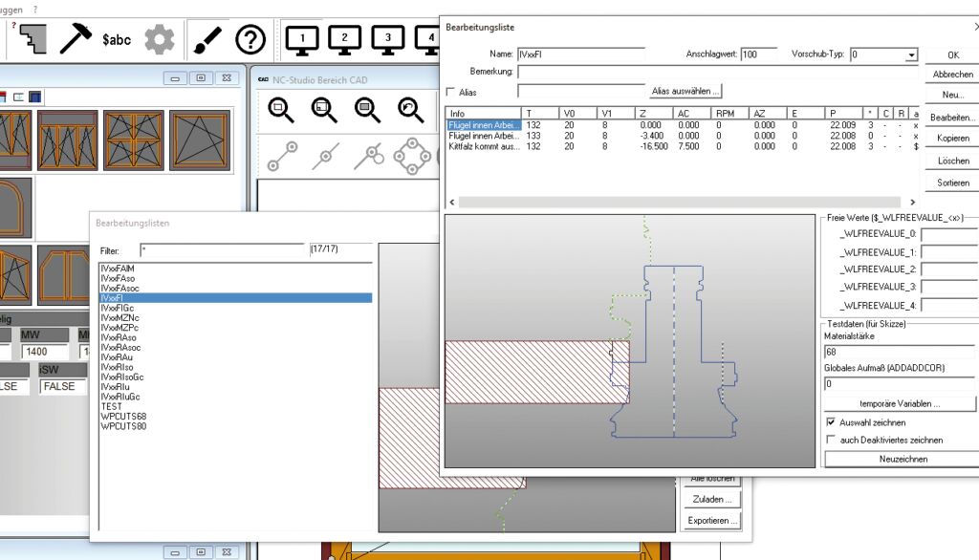This screenshot has width=979, height=560.
Task: Click the Neuzeichnen button
Action: 900,459
